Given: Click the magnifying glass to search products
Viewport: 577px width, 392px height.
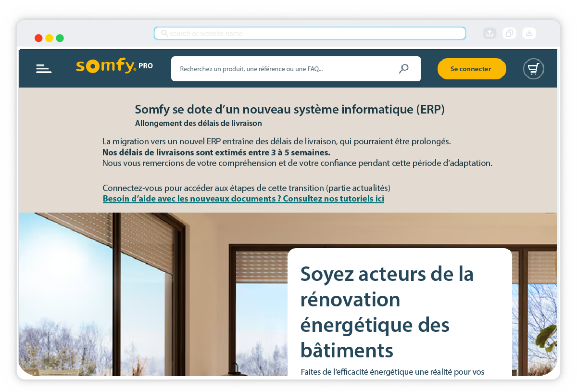Looking at the screenshot, I should tap(403, 69).
